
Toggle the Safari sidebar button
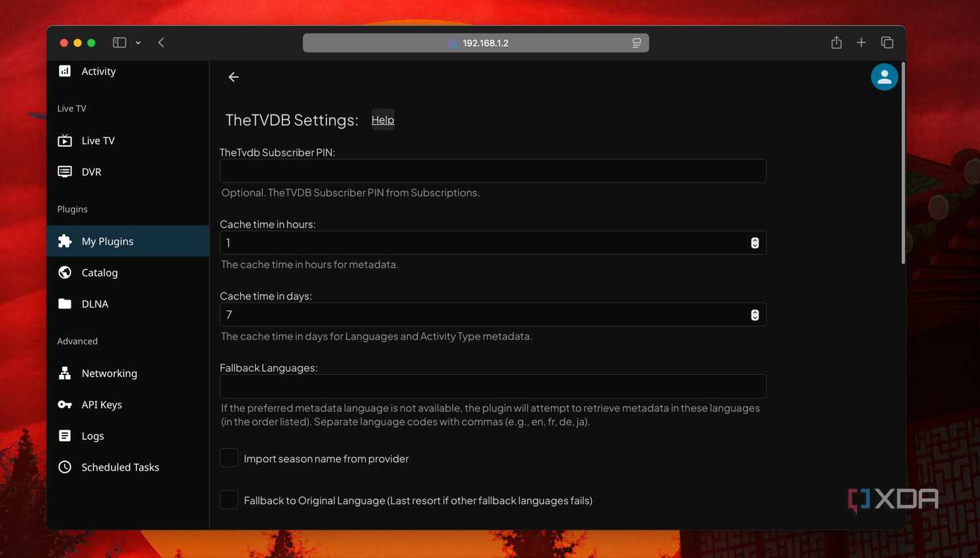tap(119, 42)
